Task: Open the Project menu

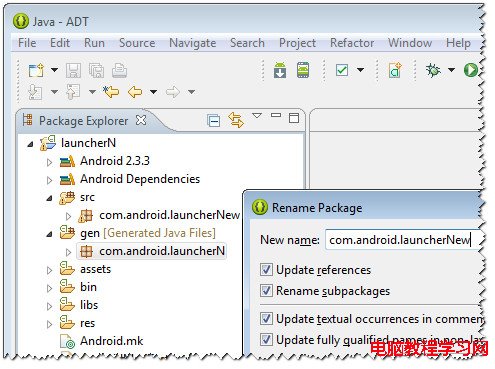Action: click(x=297, y=43)
